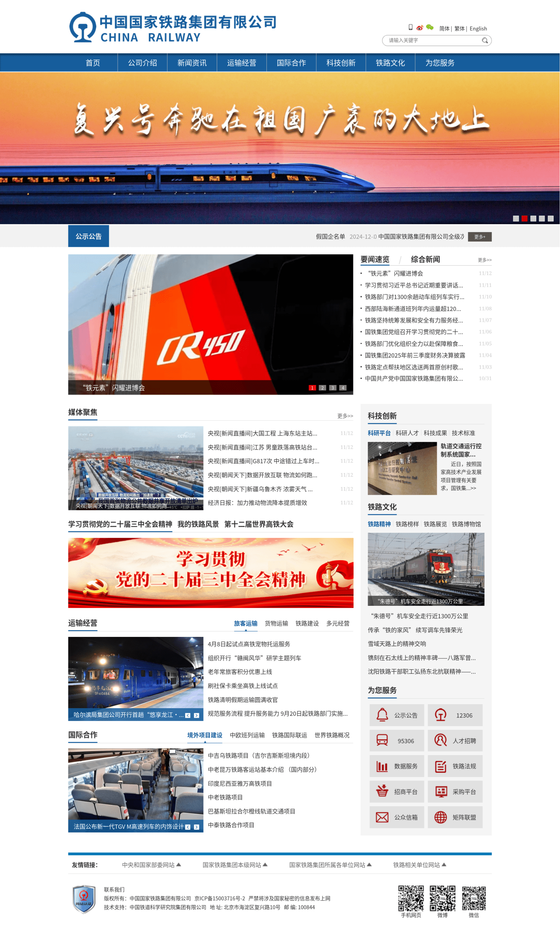The image size is (560, 936).
Task: Click the Weibo icon in header
Action: (x=420, y=28)
